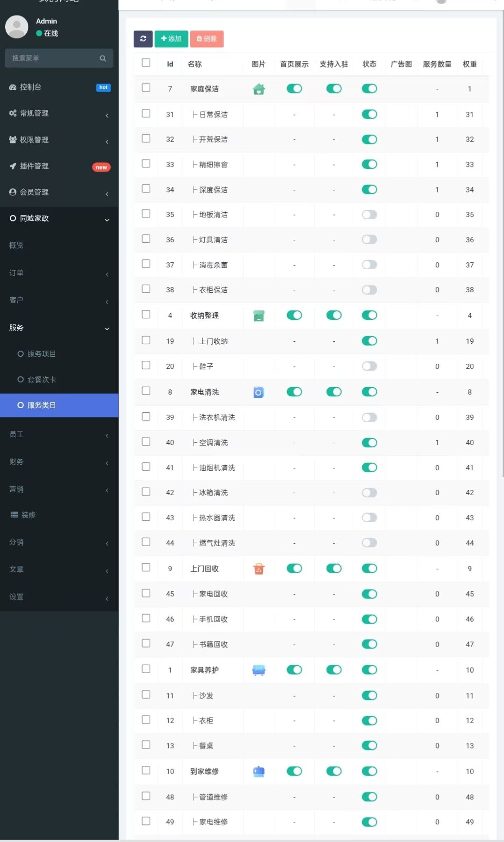
Task: Click the 会员管理 user circle icon
Action: tap(13, 192)
